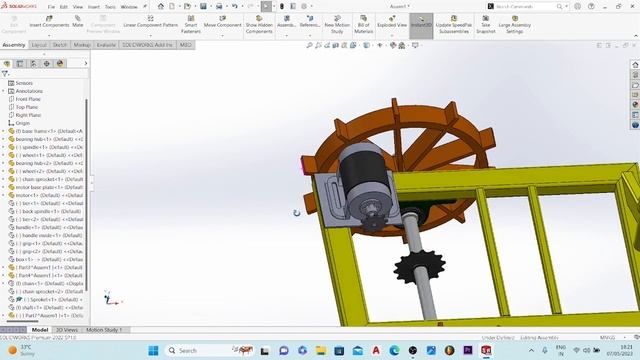The height and width of the screenshot is (360, 640).
Task: Click the taskbar Search box
Action: click(x=210, y=351)
